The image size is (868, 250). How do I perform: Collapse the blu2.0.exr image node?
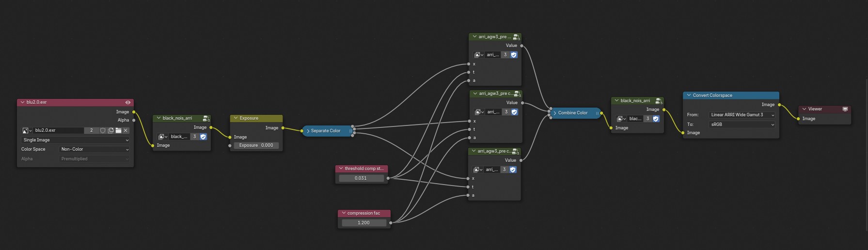click(x=22, y=102)
